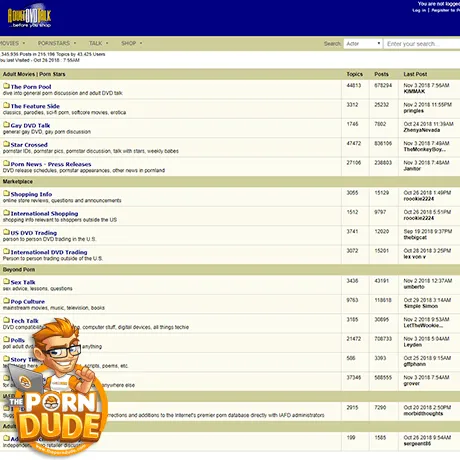View last poster umberto's profile
Viewport: 460px width, 460px height.
[x=414, y=287]
